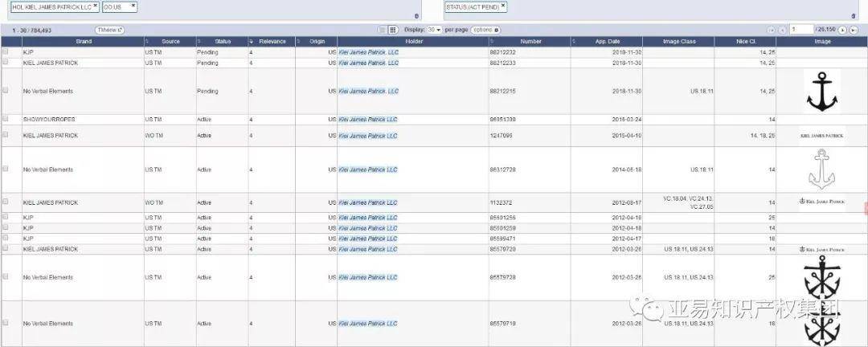Image resolution: width=868 pixels, height=347 pixels.
Task: Go to previous results page arrow
Action: click(782, 30)
